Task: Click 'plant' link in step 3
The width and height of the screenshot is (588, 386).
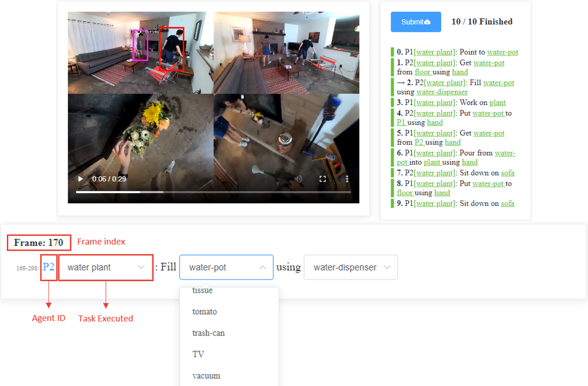Action: tap(497, 103)
